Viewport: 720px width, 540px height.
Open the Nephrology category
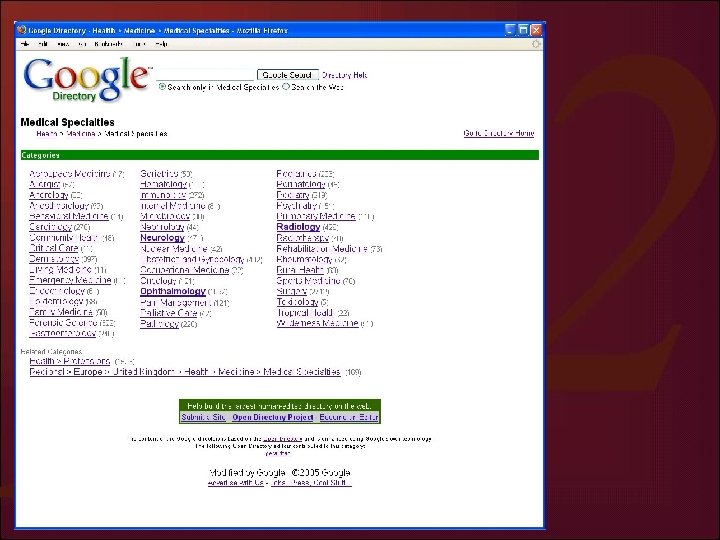tap(163, 227)
